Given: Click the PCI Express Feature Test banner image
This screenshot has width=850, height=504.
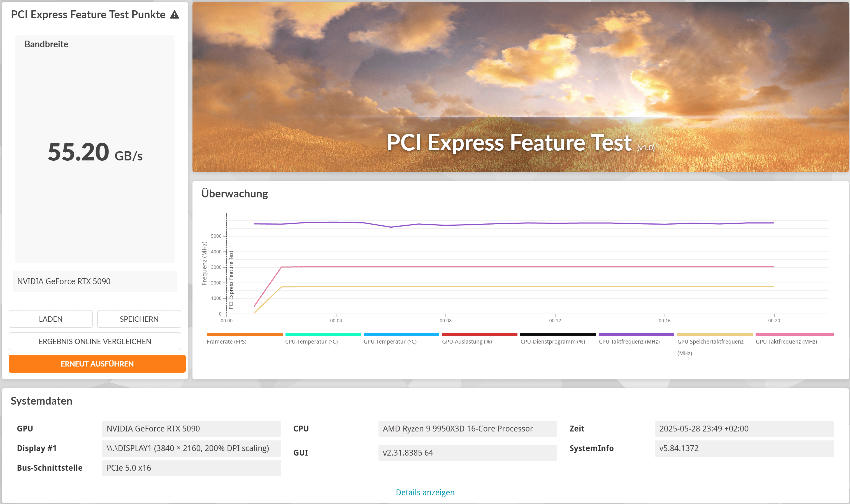Looking at the screenshot, I should (520, 87).
